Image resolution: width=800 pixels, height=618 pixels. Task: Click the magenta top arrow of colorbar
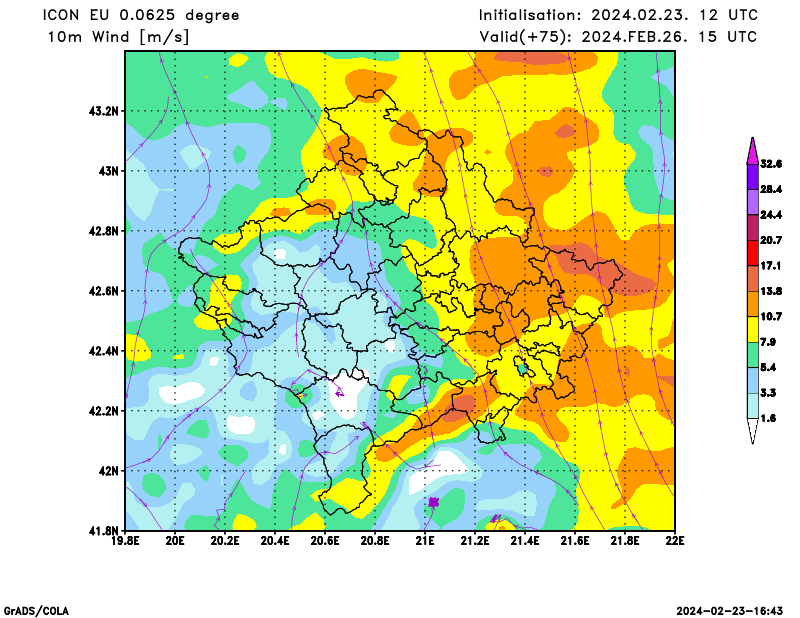[753, 152]
